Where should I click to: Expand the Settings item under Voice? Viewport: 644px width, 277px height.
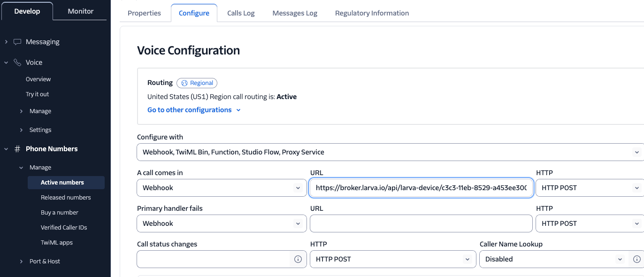click(x=21, y=130)
